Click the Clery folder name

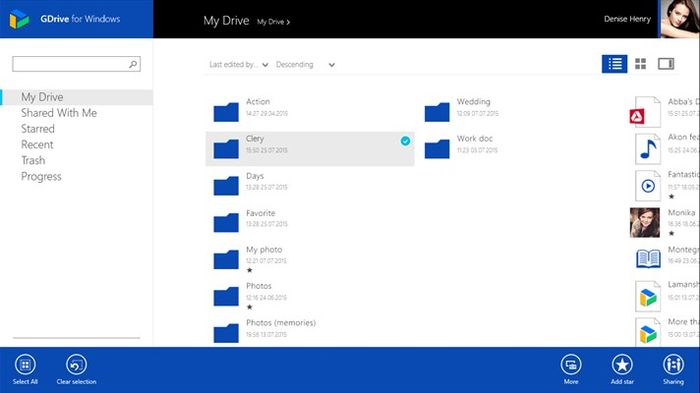[x=255, y=138]
